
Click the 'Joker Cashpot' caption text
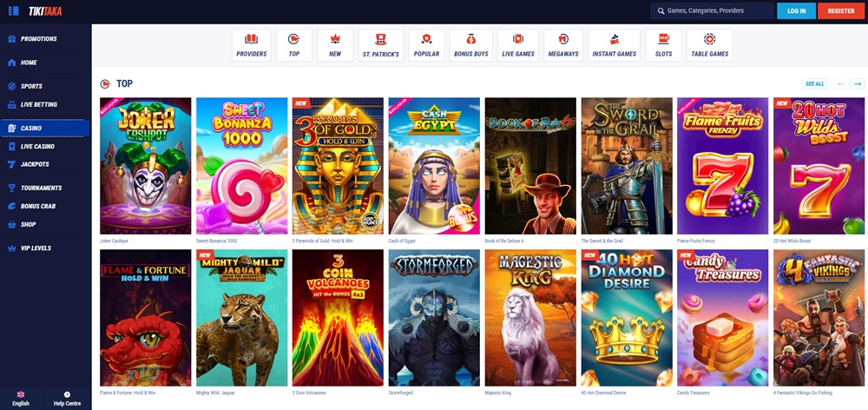pyautogui.click(x=114, y=241)
